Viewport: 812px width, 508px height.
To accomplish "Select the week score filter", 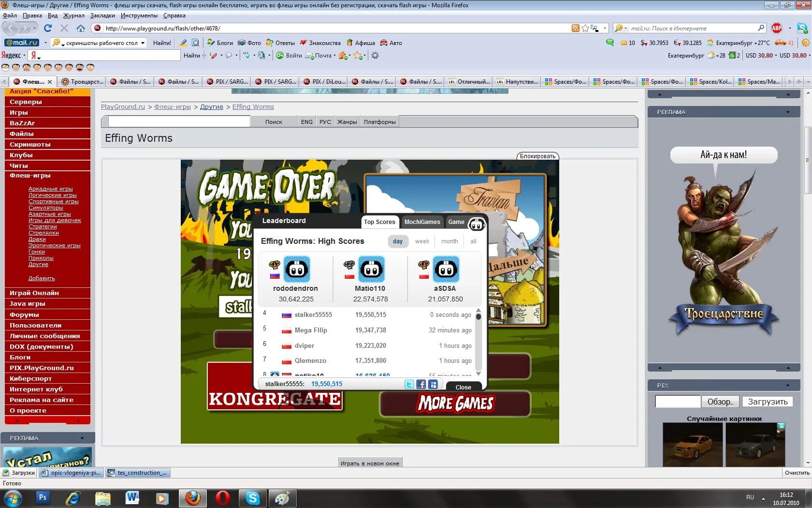I will click(x=422, y=241).
